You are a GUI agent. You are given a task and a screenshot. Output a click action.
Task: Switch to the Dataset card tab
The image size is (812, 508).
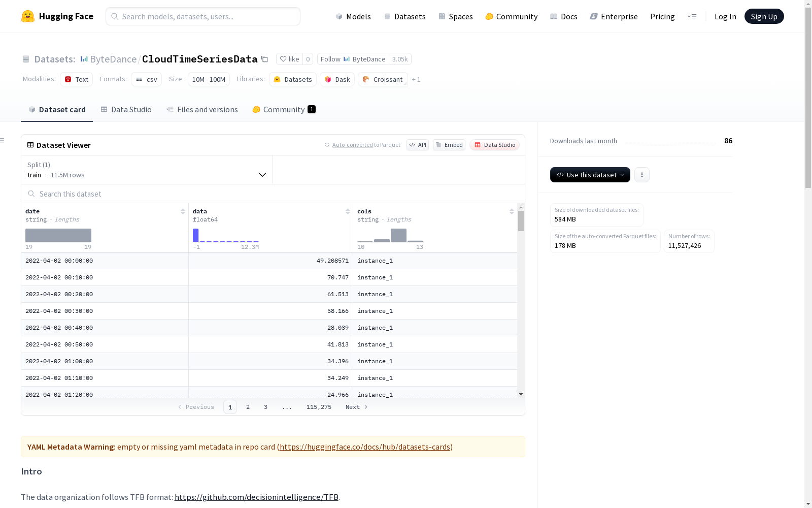pyautogui.click(x=57, y=110)
